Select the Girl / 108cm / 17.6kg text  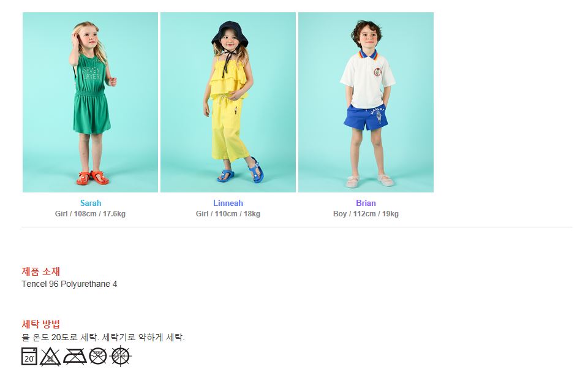coord(90,214)
